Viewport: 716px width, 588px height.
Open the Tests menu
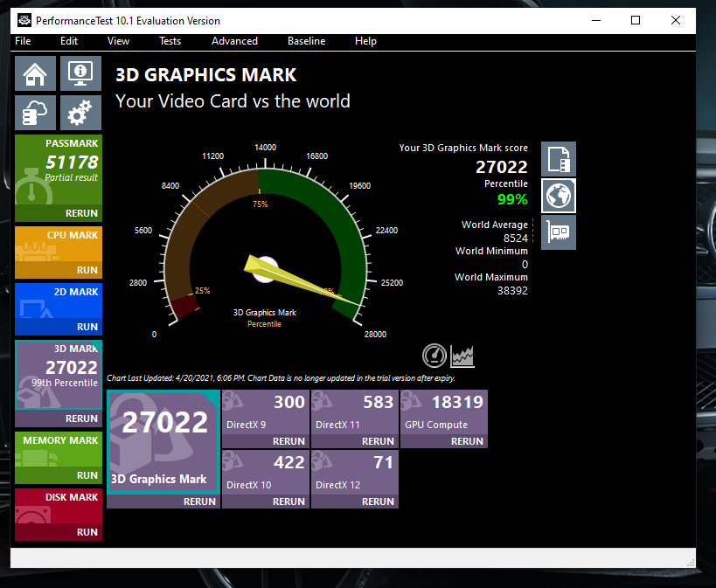point(170,41)
